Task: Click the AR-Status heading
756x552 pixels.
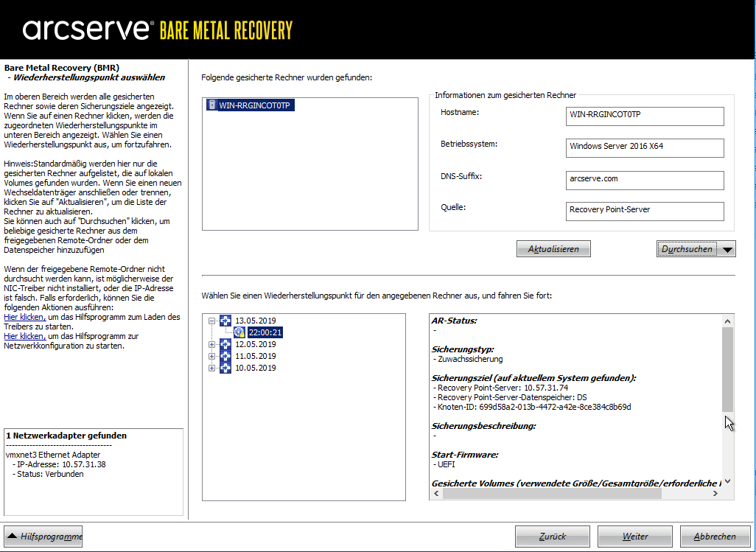Action: 454,321
